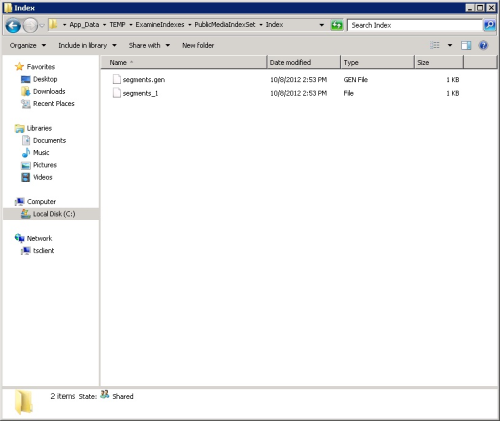
Task: Click the green refresh icon in address bar
Action: pos(337,25)
